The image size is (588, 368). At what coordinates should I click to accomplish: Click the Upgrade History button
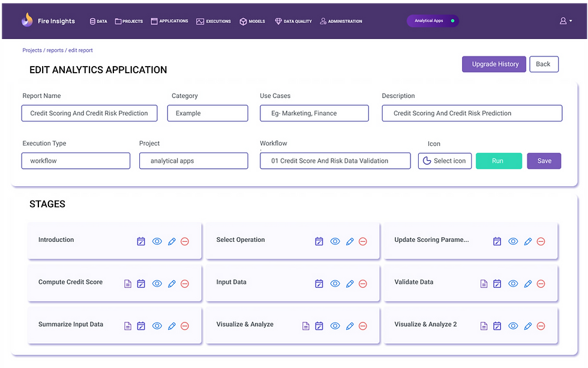(494, 64)
